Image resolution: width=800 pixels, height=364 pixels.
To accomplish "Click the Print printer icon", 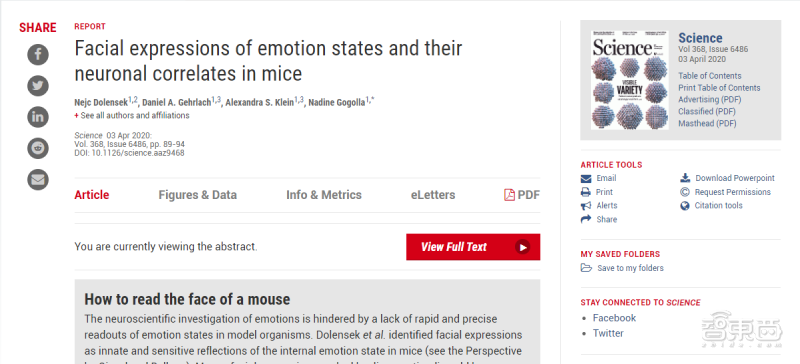I will [x=586, y=192].
